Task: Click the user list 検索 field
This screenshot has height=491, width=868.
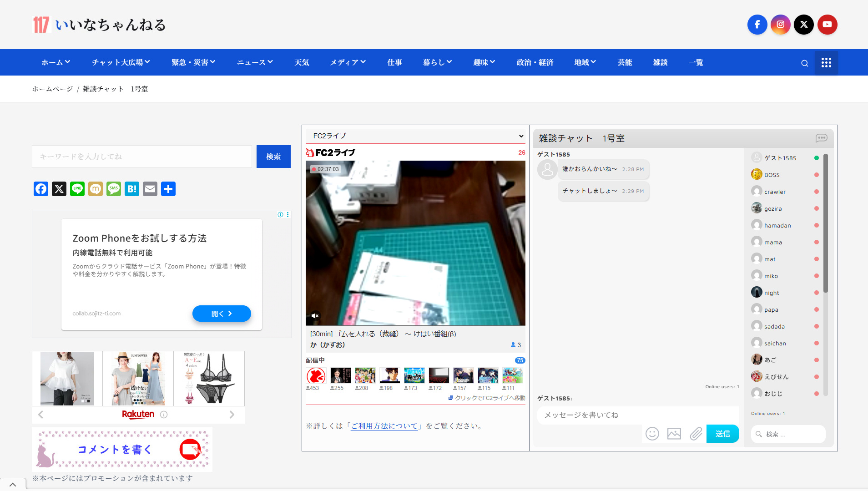Action: (x=788, y=434)
